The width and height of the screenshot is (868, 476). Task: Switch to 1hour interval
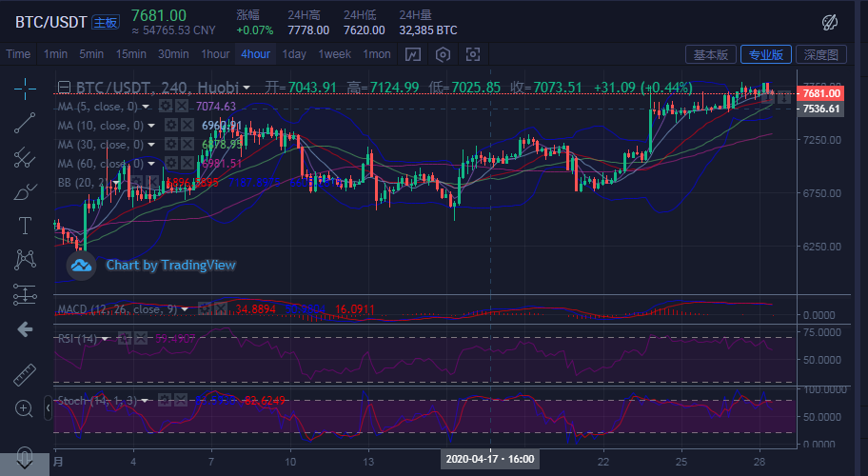tap(215, 54)
